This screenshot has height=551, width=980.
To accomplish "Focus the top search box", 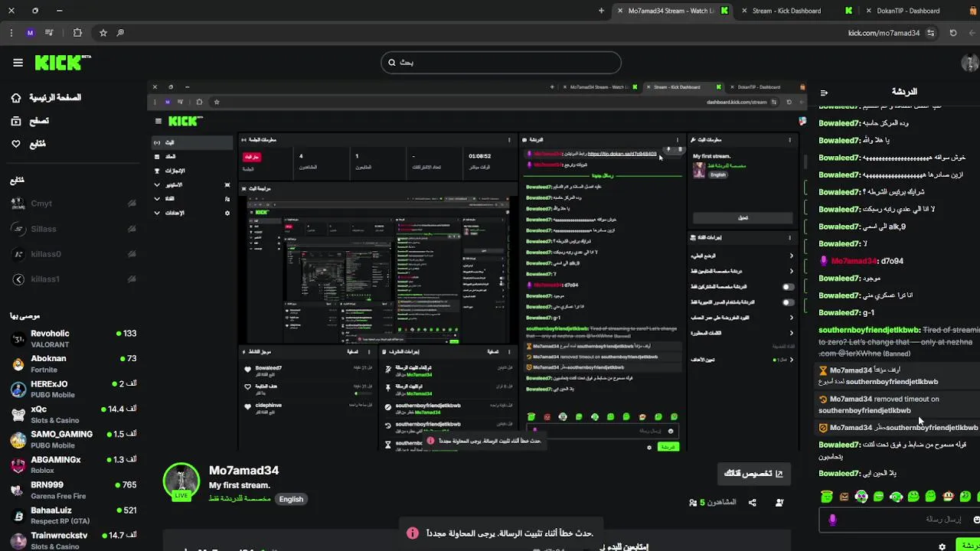I will coord(501,63).
